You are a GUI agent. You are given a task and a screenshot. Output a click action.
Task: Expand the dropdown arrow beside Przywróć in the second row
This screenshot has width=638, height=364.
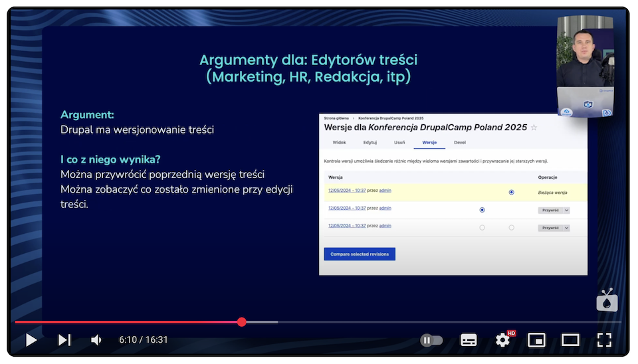click(x=566, y=211)
